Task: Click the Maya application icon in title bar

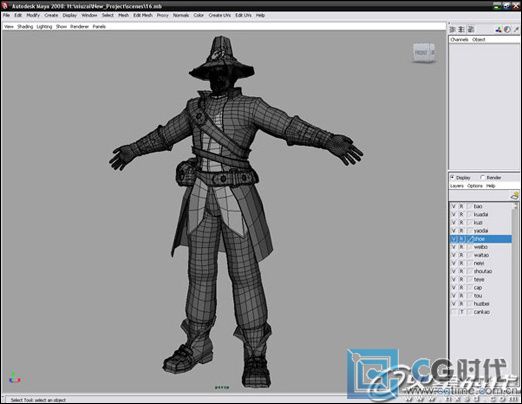Action: (5, 6)
